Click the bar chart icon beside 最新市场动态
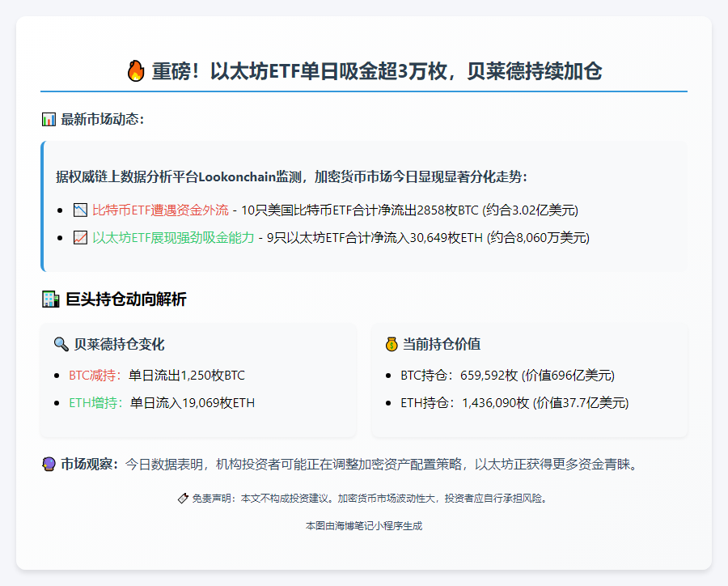The width and height of the screenshot is (728, 586). coord(49,120)
